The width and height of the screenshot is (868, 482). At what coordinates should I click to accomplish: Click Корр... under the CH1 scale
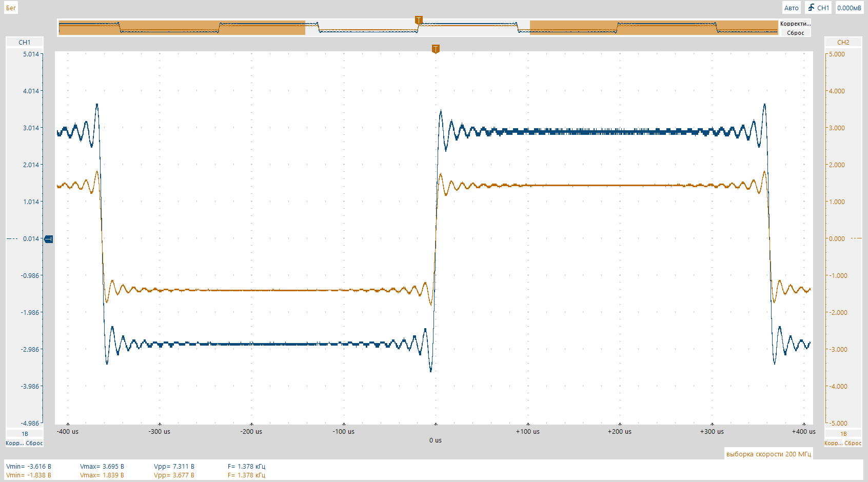pyautogui.click(x=14, y=443)
